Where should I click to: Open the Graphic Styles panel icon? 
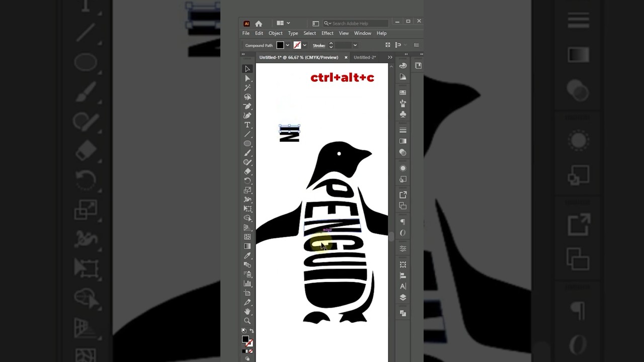click(403, 179)
